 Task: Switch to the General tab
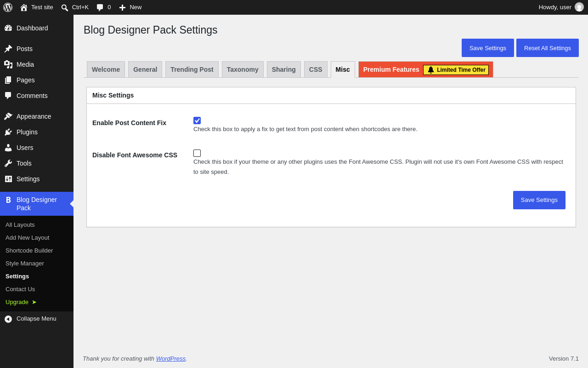tap(145, 69)
